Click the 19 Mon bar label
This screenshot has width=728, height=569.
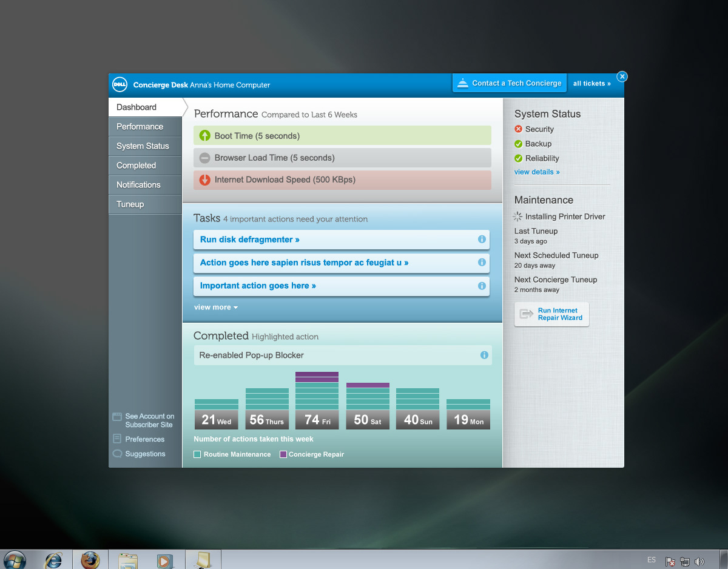[x=468, y=420]
